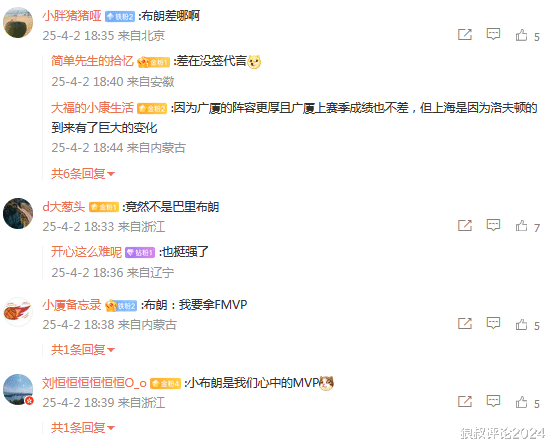Open d大葱头's avatar thumbnail
Image resolution: width=552 pixels, height=448 pixels.
18,213
